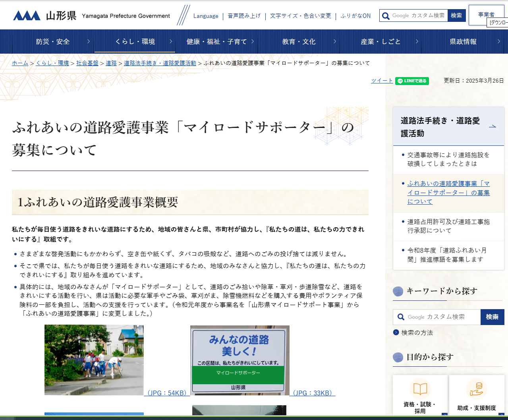Click the Yamagata Prefecture mountain logo
The height and width of the screenshot is (420, 508).
(27, 15)
